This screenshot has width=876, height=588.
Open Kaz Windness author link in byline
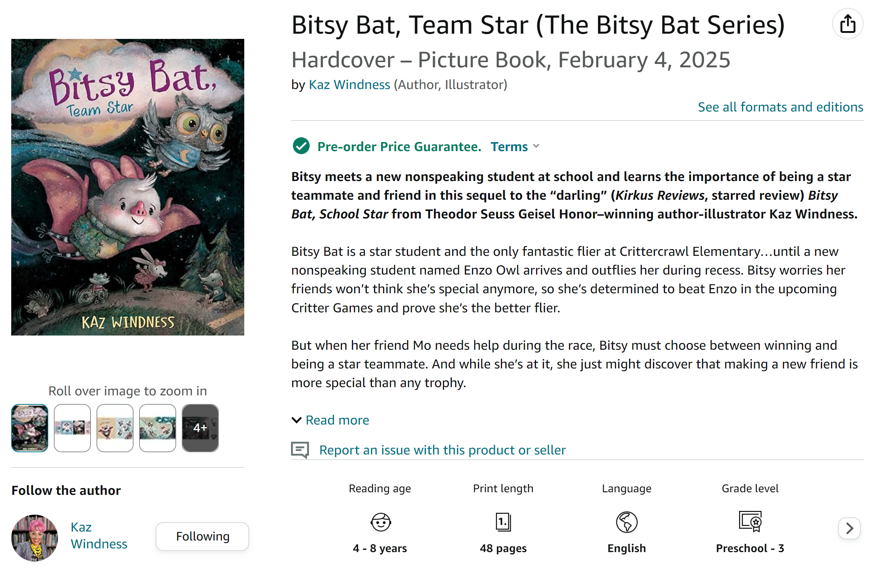(349, 85)
